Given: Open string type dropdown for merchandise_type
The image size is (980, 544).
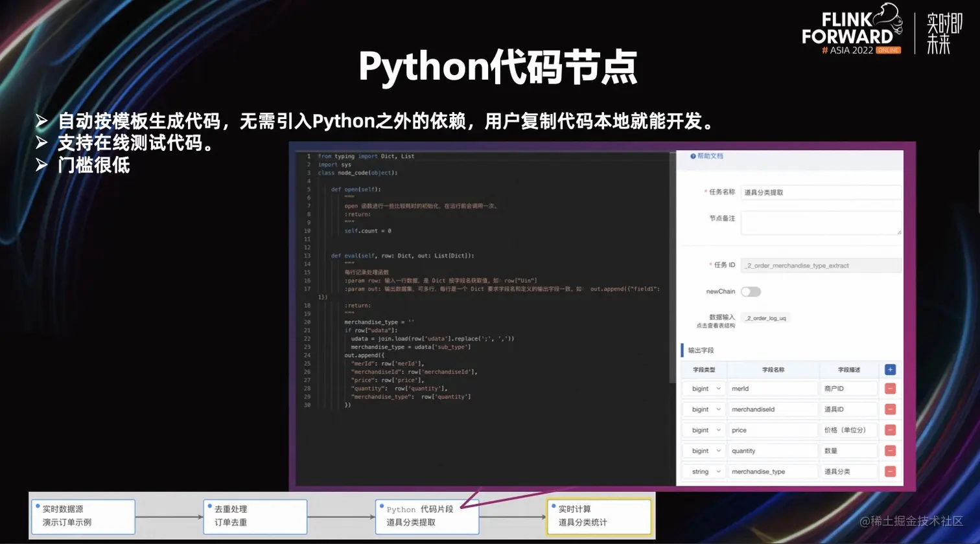Looking at the screenshot, I should (704, 471).
